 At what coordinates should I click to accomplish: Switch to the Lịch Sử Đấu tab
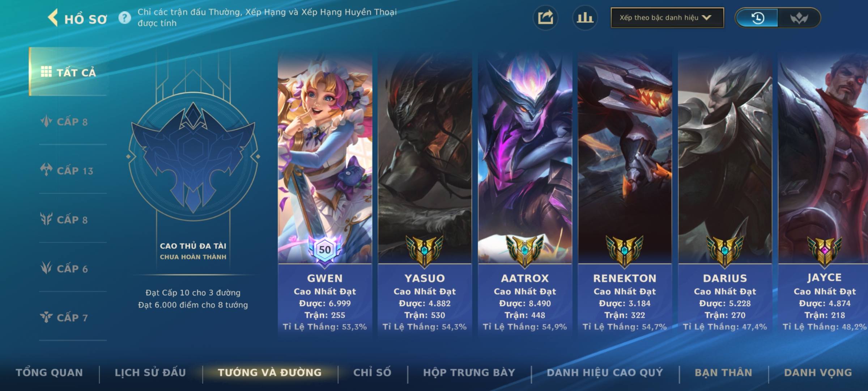coord(150,373)
